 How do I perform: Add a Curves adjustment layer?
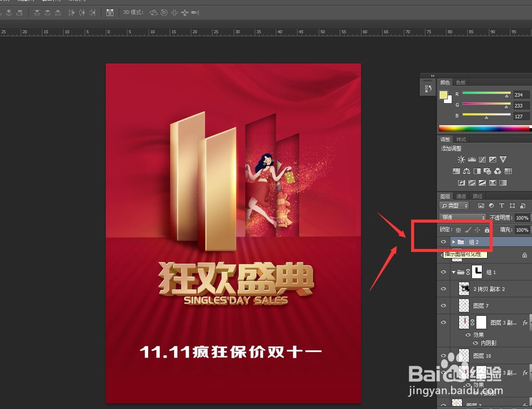coord(482,160)
